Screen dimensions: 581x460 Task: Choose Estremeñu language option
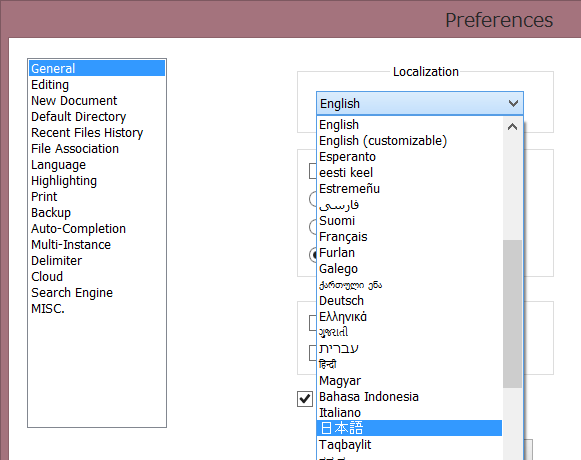click(x=410, y=188)
